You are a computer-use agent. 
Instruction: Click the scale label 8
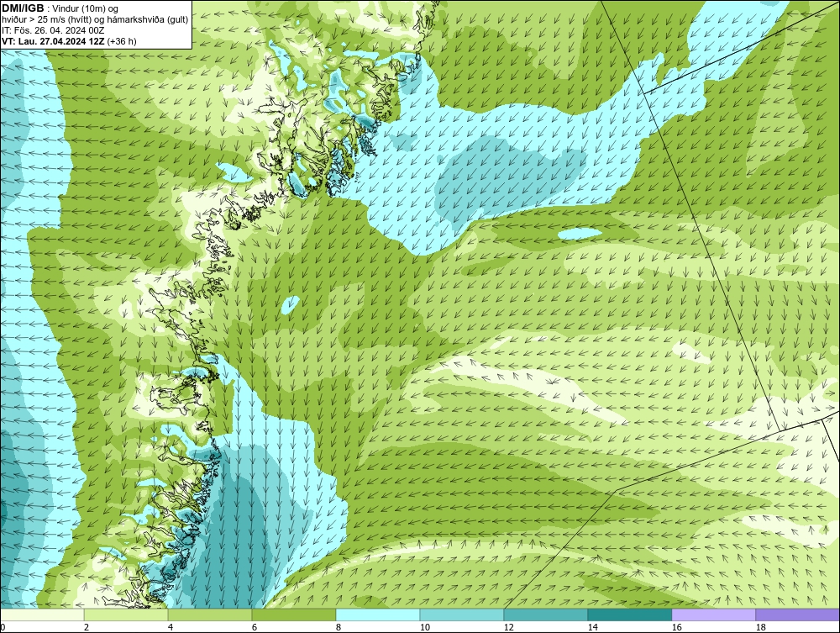(338, 627)
